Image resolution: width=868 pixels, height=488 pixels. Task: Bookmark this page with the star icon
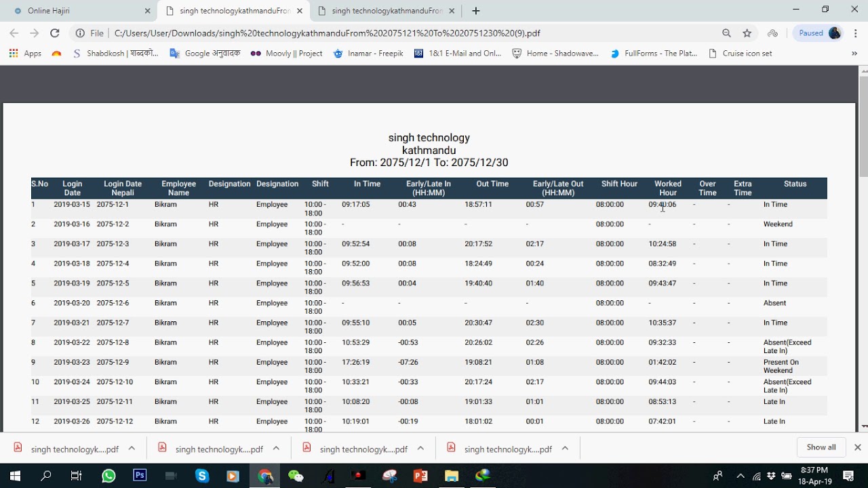747,33
